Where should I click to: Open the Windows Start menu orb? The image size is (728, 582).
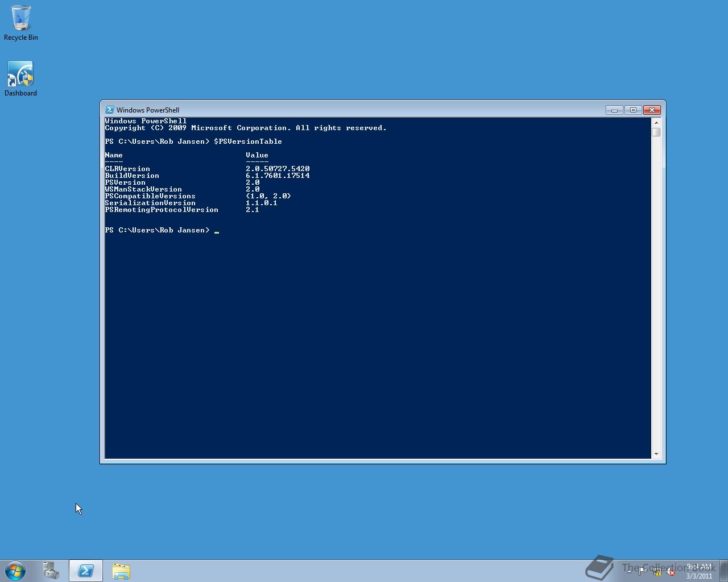[15, 571]
